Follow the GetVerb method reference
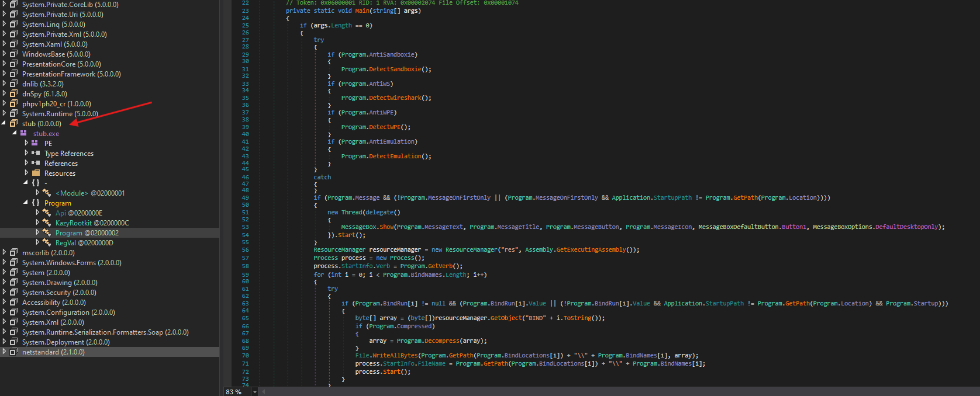 (440, 266)
